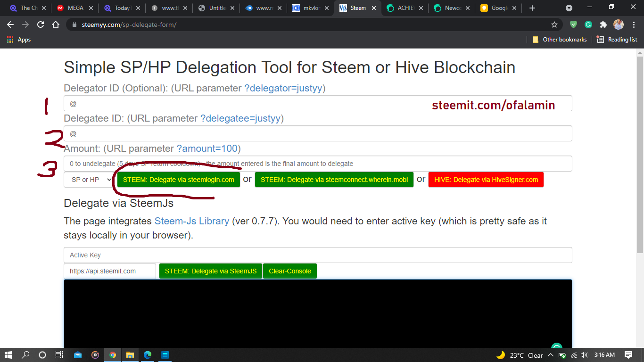The height and width of the screenshot is (362, 644).
Task: Close the MEGA tab
Action: click(x=91, y=8)
